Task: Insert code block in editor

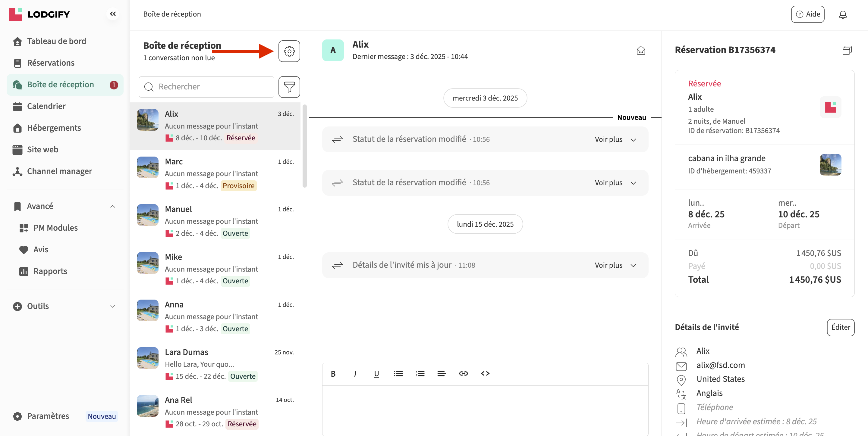Action: pyautogui.click(x=485, y=373)
